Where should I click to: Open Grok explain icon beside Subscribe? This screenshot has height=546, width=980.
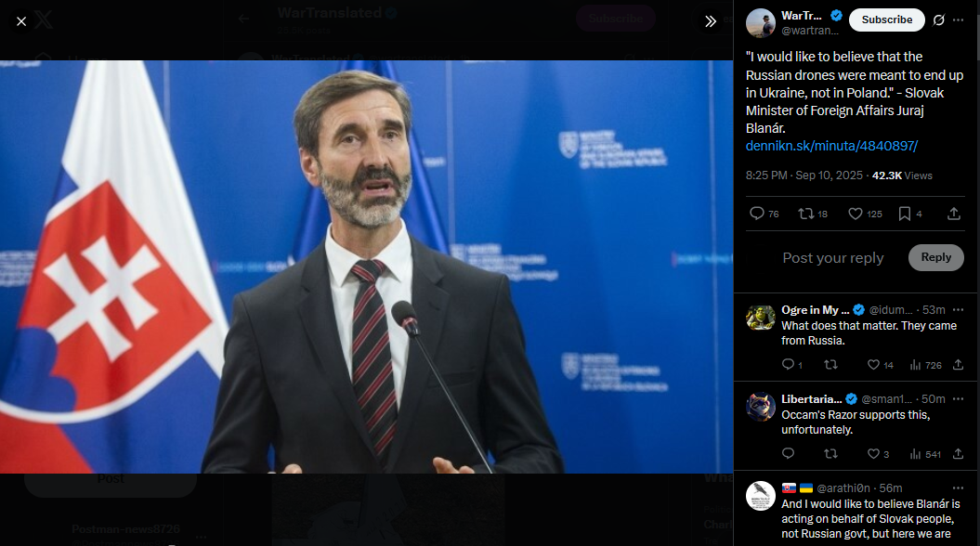click(x=939, y=20)
